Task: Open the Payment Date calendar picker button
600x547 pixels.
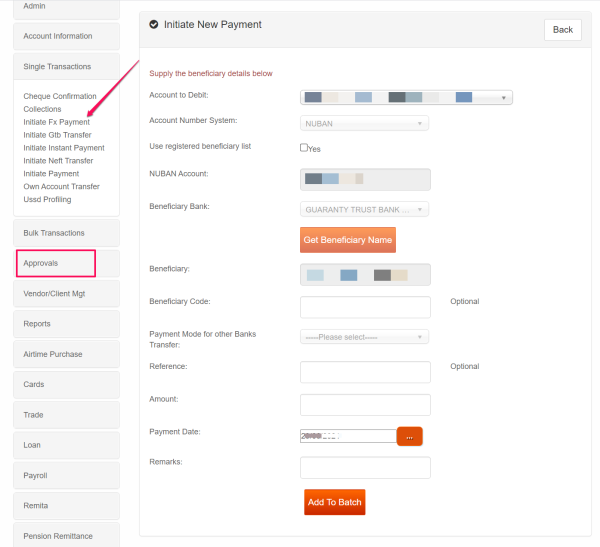Action: click(409, 436)
